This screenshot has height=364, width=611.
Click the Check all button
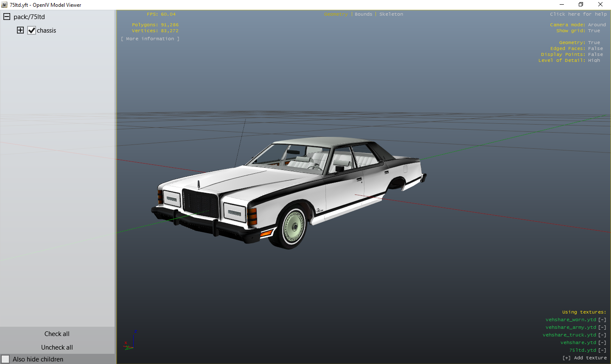click(x=57, y=333)
